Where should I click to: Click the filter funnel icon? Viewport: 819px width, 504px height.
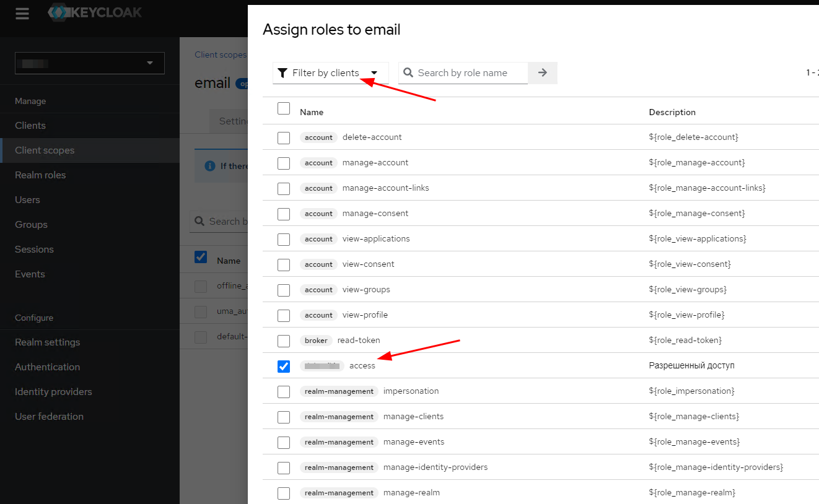pyautogui.click(x=282, y=73)
